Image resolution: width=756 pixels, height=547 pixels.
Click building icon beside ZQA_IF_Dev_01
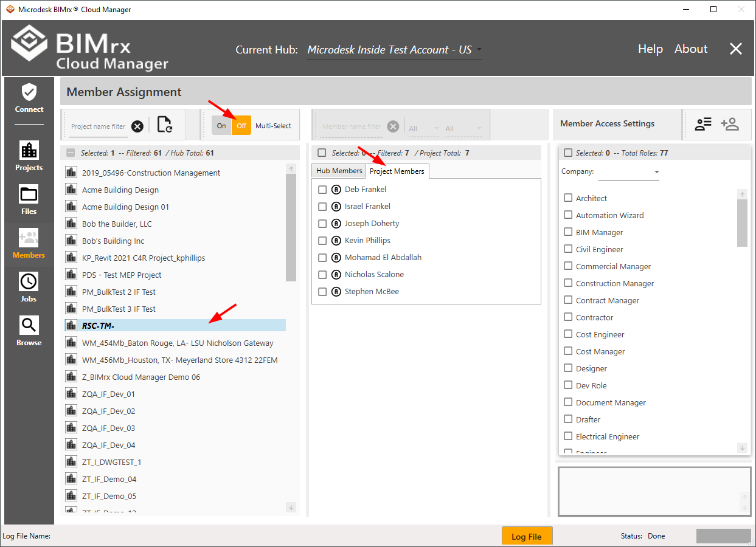click(x=71, y=394)
